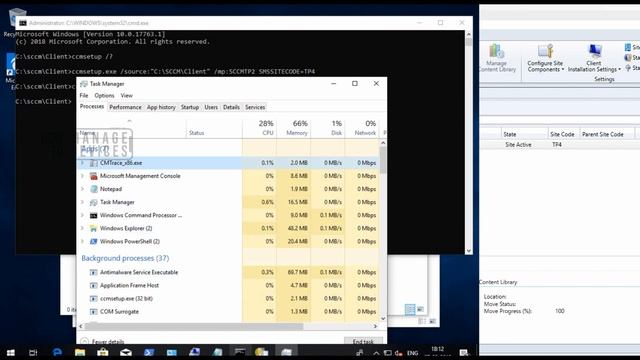Switch to the App history tab
The width and height of the screenshot is (640, 360).
[161, 107]
